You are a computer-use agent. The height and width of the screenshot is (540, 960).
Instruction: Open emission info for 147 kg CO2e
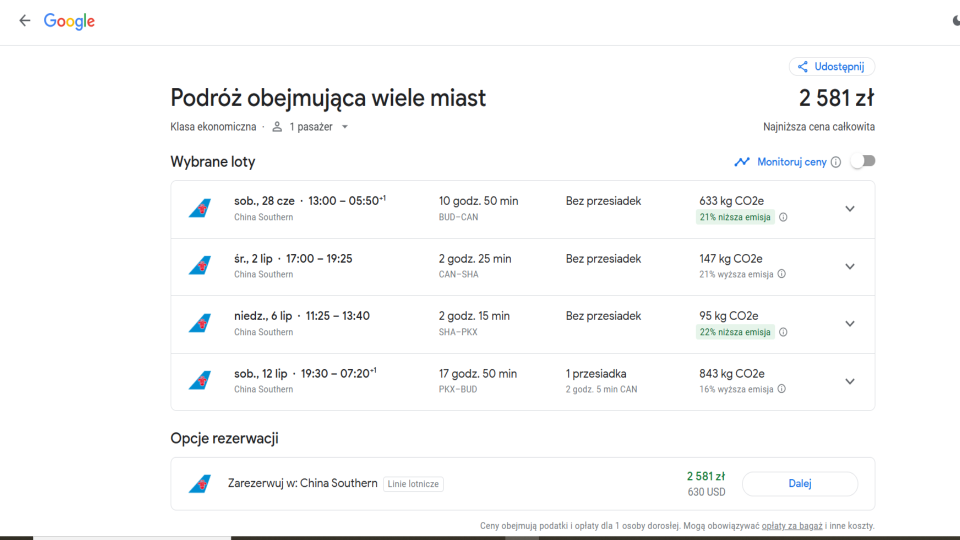point(782,274)
